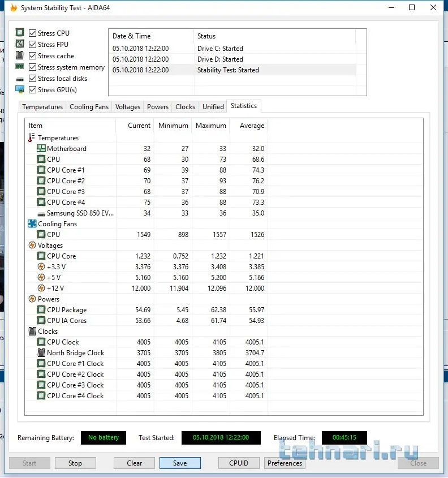
Task: Click the CPU Package power icon
Action: pyautogui.click(x=41, y=310)
